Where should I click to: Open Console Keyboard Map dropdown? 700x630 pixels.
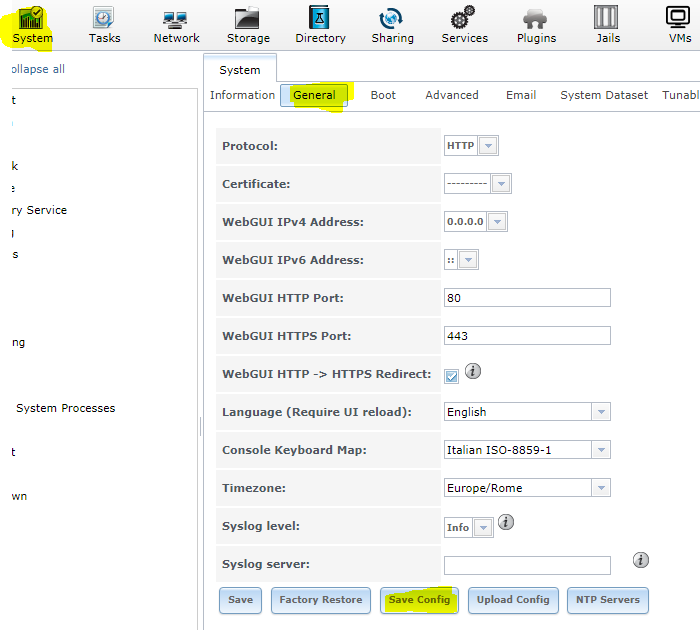tap(527, 450)
